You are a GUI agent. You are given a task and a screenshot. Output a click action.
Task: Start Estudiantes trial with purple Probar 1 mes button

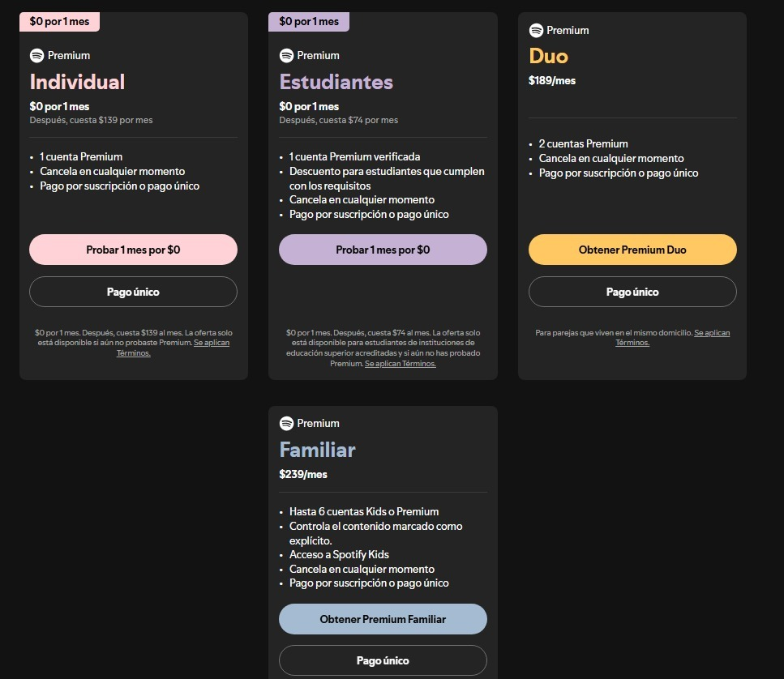(x=383, y=250)
